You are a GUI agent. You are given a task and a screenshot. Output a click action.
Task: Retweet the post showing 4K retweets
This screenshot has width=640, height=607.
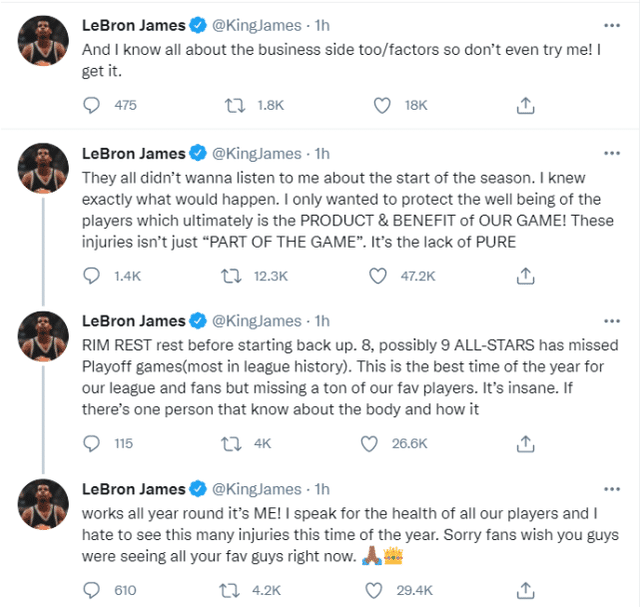coord(231,443)
